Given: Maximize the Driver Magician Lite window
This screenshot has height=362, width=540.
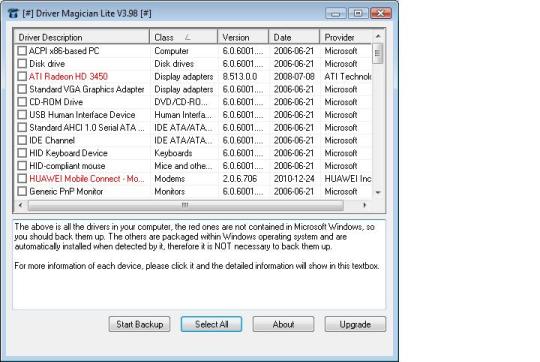Looking at the screenshot, I should pyautogui.click(x=358, y=13).
